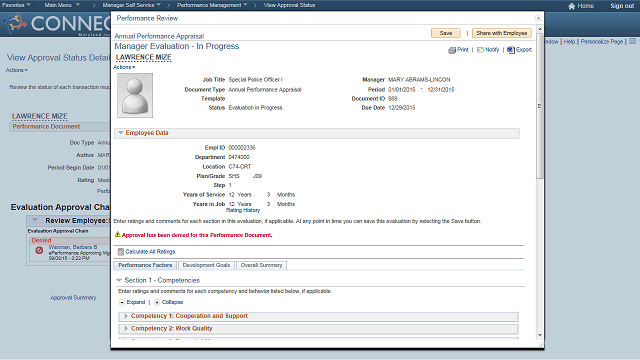Switch to the Overall Summary tab

click(x=261, y=265)
